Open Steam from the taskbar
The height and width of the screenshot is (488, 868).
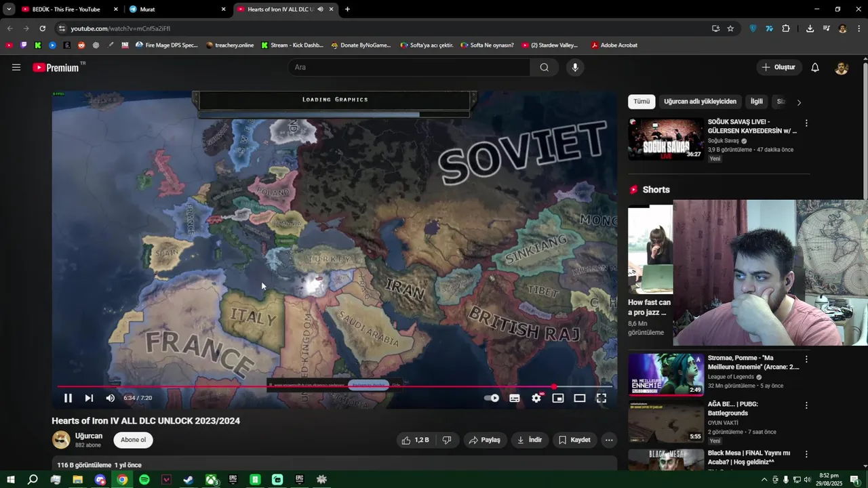tap(189, 479)
